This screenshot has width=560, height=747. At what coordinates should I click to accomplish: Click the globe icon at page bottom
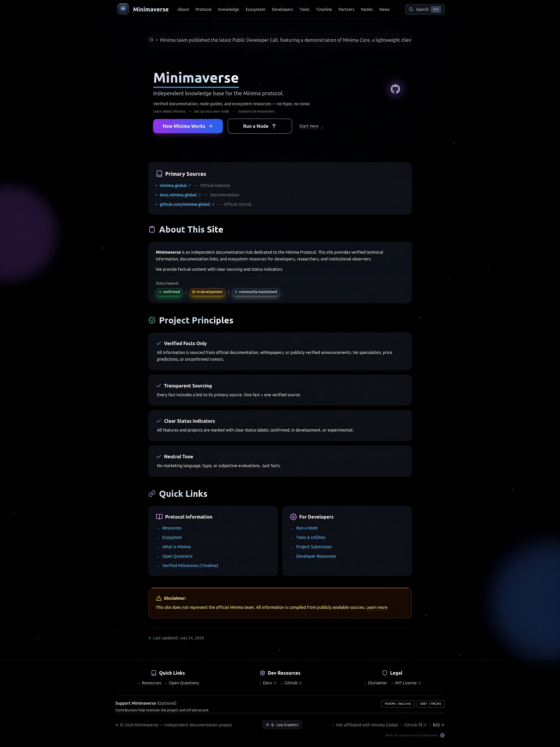tap(442, 735)
